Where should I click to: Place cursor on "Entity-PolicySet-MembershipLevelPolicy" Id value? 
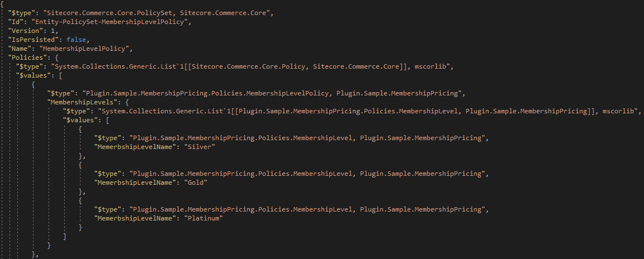click(108, 22)
